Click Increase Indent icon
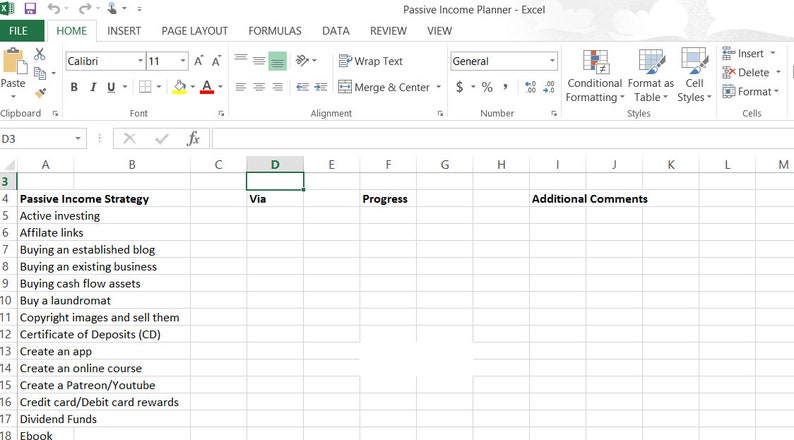 [x=321, y=87]
